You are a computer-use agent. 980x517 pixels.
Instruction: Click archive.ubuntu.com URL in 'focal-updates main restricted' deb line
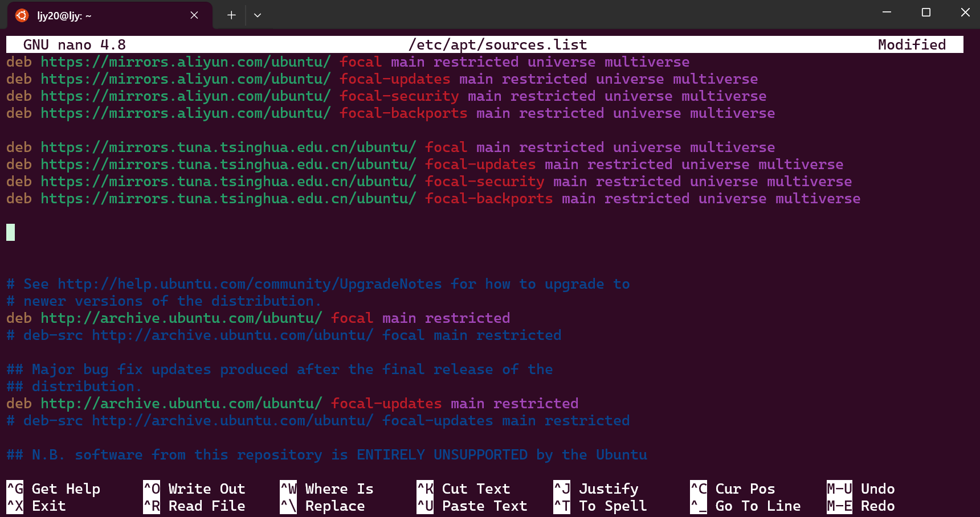click(181, 404)
